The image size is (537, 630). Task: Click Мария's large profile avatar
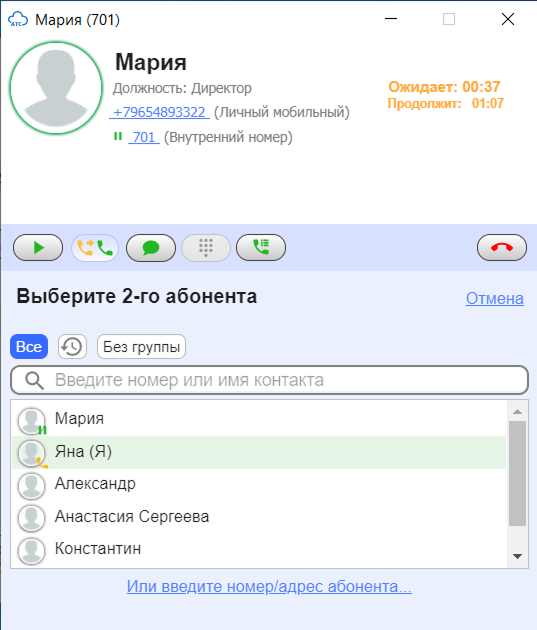56,88
